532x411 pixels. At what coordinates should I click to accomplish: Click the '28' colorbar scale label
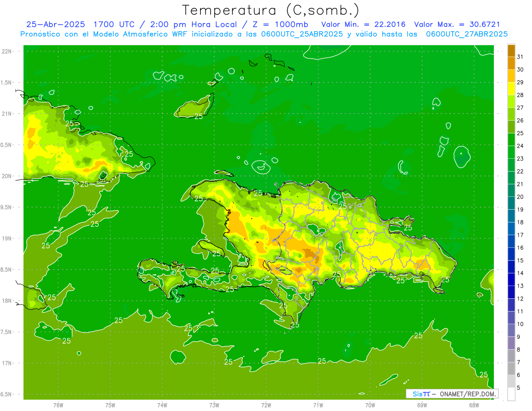(x=520, y=95)
